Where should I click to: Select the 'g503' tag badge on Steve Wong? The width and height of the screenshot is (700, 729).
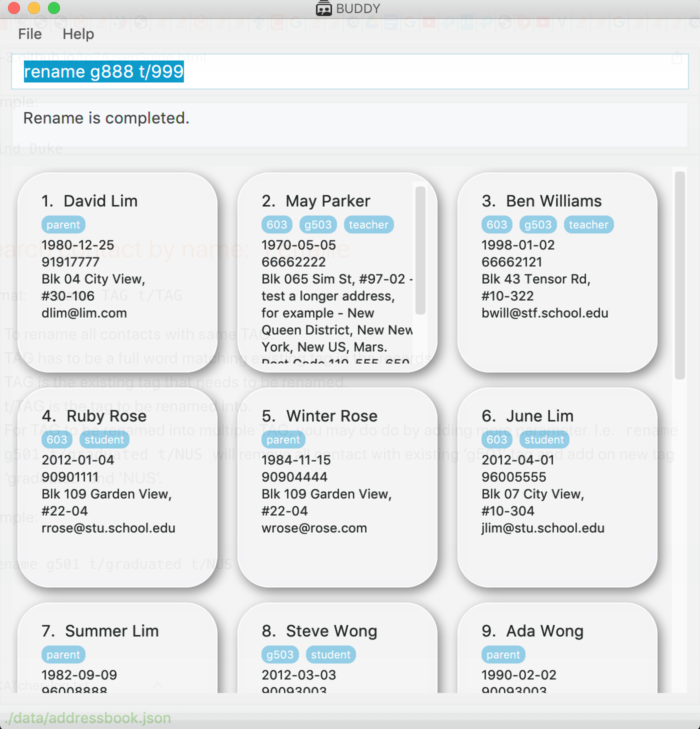click(x=280, y=654)
